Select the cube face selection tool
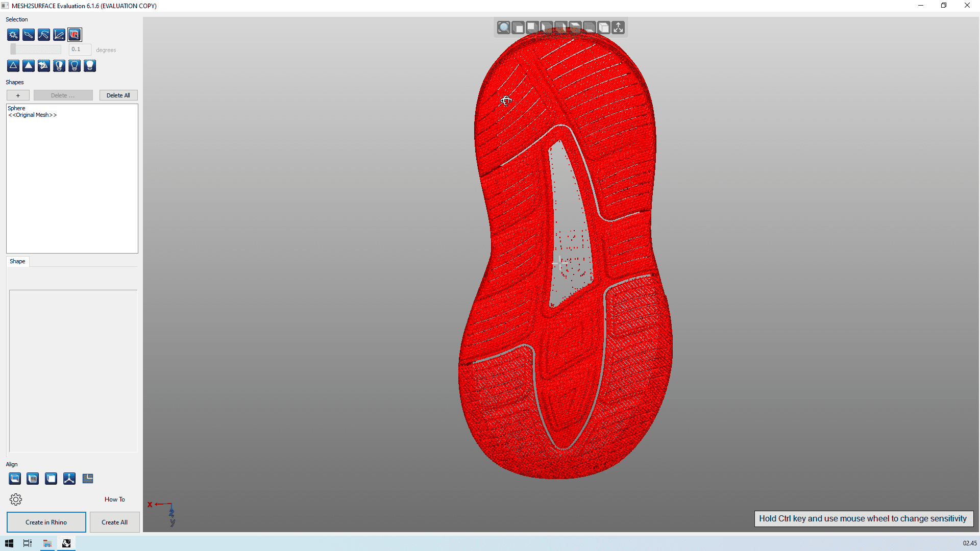 [x=75, y=35]
